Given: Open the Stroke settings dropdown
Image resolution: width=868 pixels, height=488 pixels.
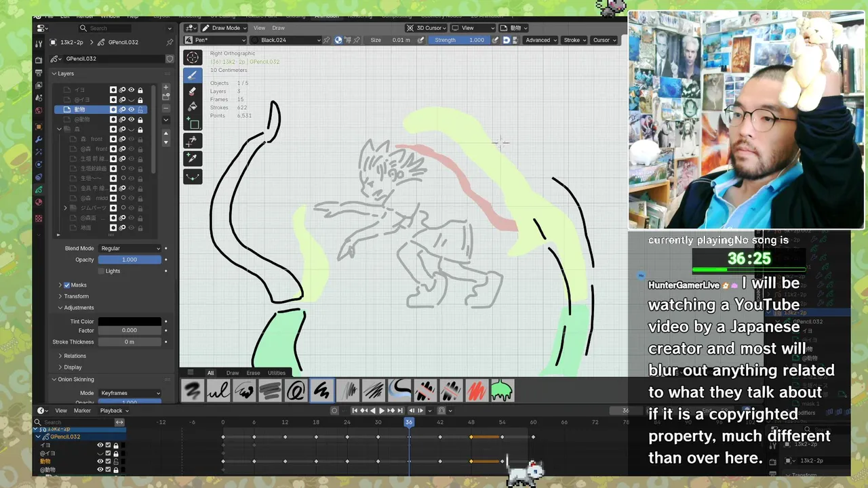Looking at the screenshot, I should pyautogui.click(x=574, y=40).
